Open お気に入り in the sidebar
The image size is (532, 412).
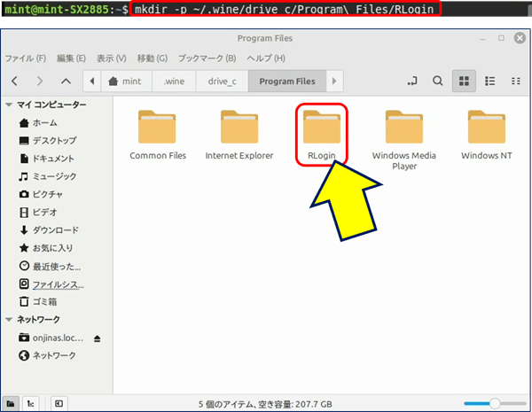coord(46,248)
